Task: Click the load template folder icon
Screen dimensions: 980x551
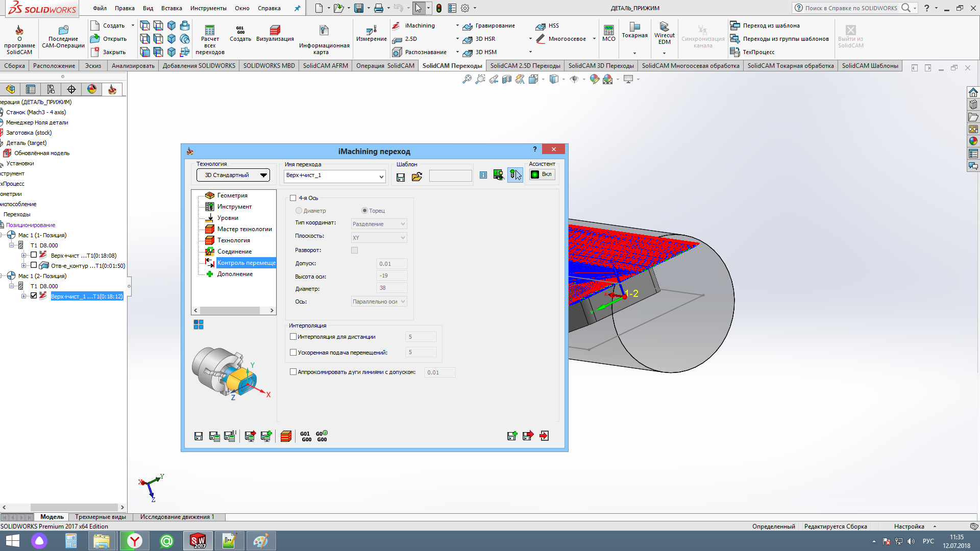Action: coord(417,177)
